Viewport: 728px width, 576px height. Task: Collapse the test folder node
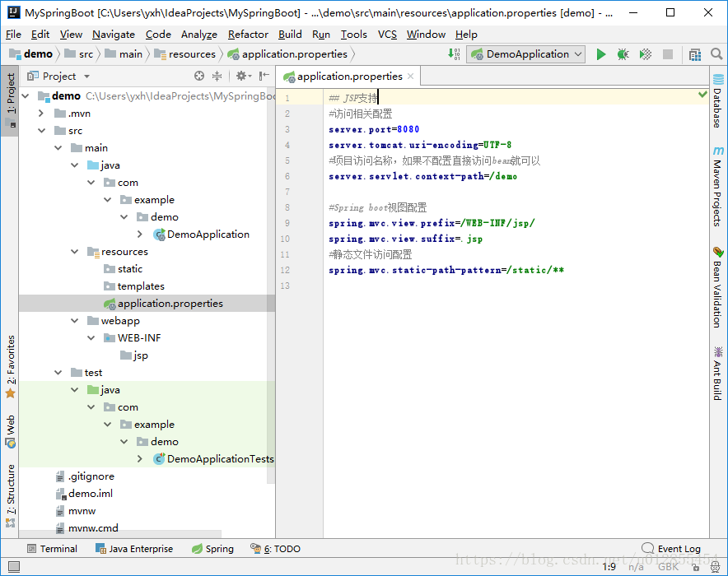tap(58, 373)
